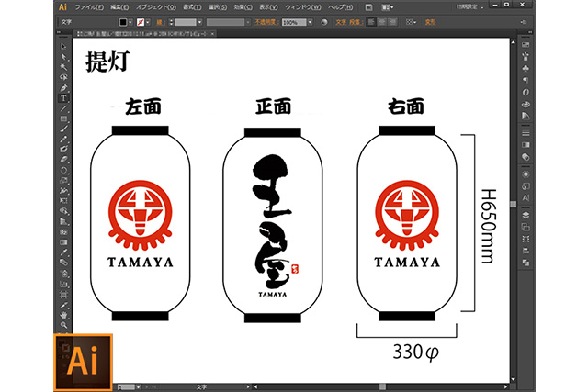Open the Color palette panel icon
The image size is (588, 392).
pos(526,104)
